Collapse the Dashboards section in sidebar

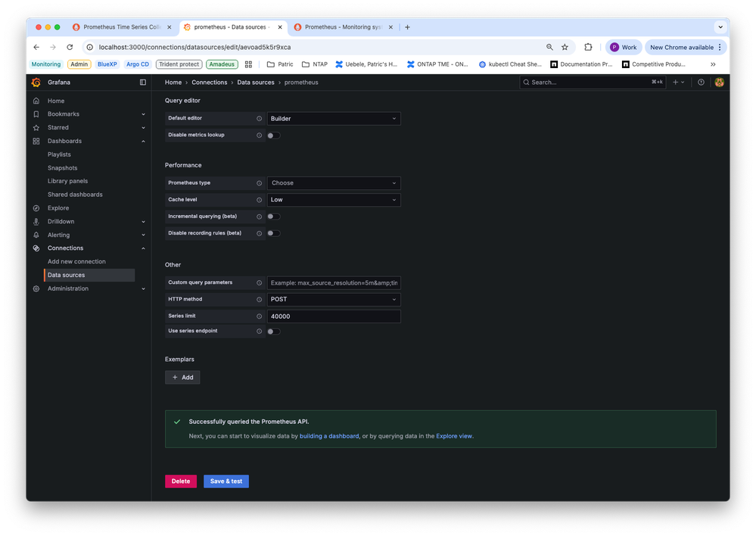143,142
